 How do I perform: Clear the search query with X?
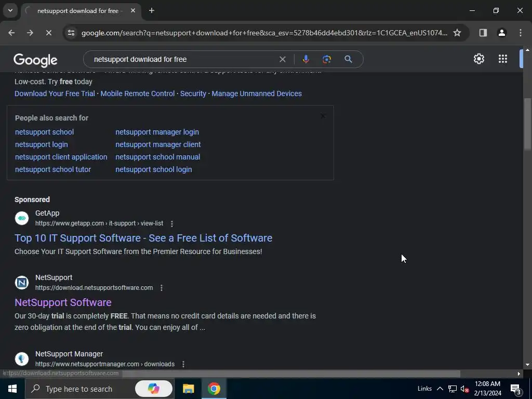[282, 59]
